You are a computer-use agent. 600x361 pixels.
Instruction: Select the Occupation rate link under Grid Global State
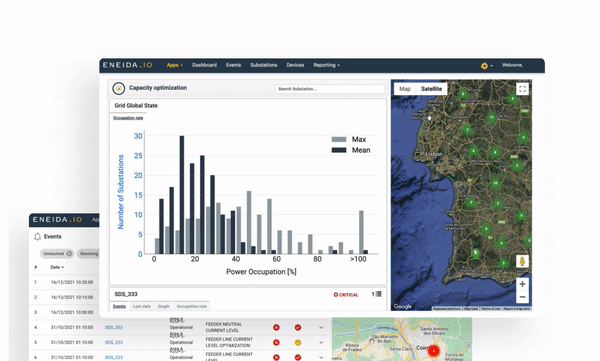[128, 118]
